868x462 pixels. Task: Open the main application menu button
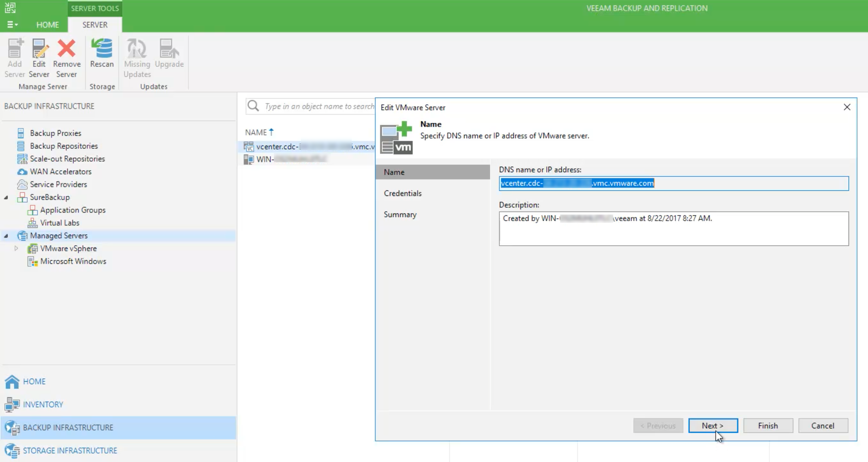pyautogui.click(x=12, y=24)
